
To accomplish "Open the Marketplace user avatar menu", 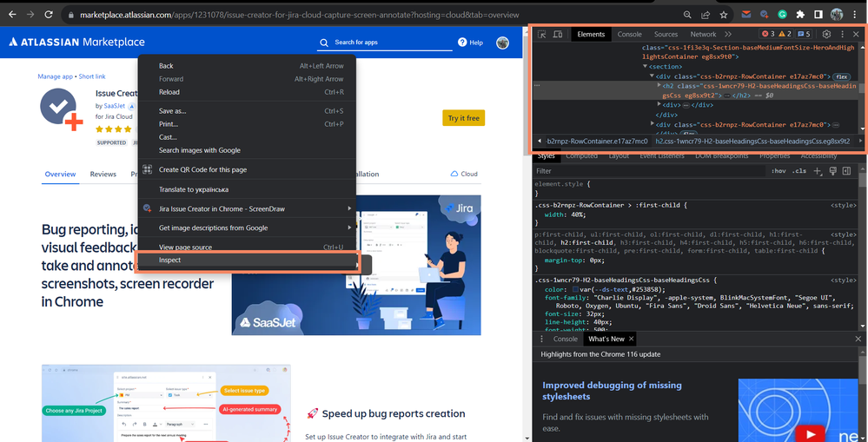I will [503, 43].
